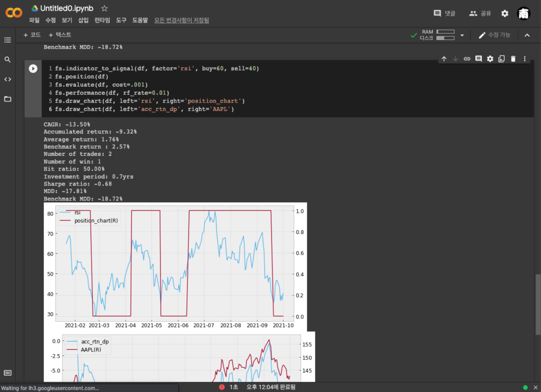541x392 pixels.
Task: Open the search and replace sidebar icon
Action: tap(8, 59)
